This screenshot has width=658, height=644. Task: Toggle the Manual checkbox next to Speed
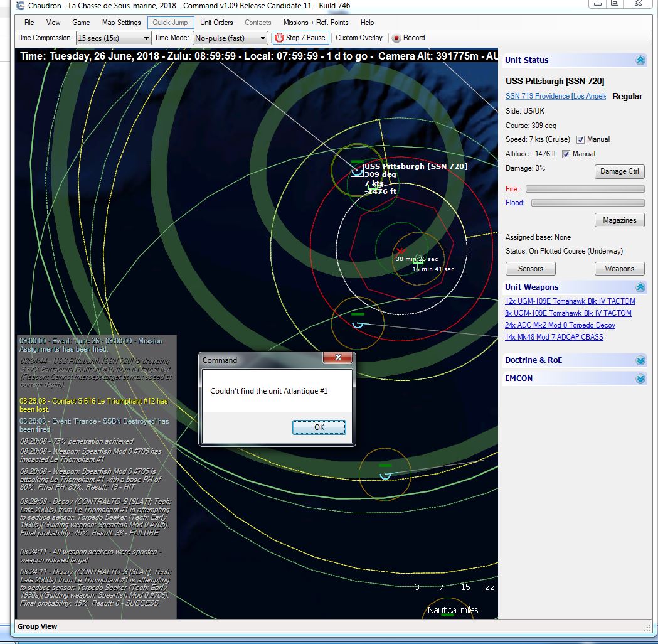(580, 140)
